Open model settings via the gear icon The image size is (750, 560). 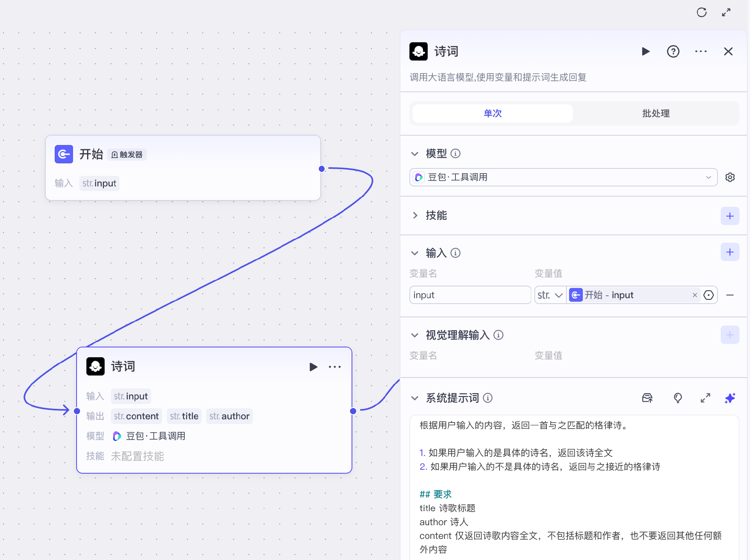[730, 177]
